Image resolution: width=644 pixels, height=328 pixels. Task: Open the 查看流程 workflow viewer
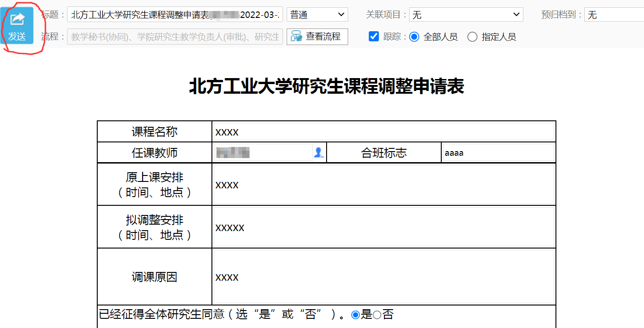tap(317, 37)
